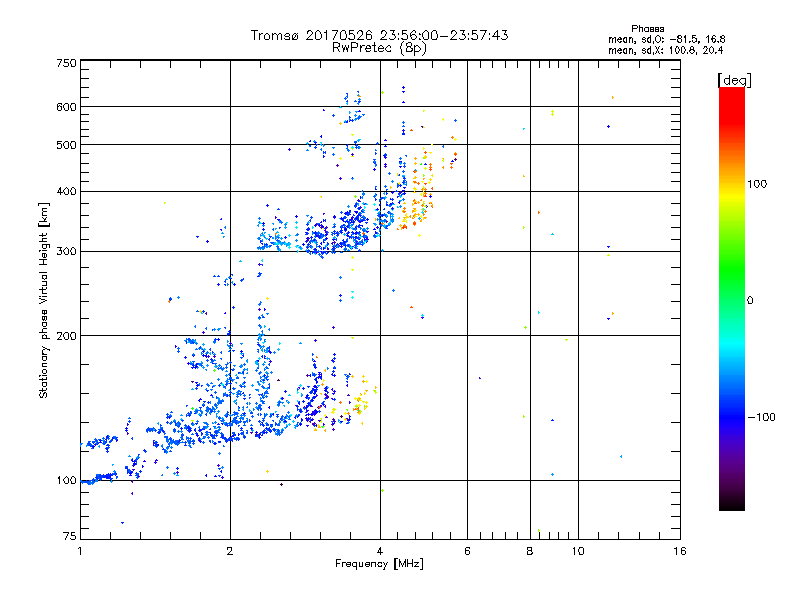Click the '1' x-axis tick label
Viewport: 800px width, 600px height.
(x=80, y=551)
